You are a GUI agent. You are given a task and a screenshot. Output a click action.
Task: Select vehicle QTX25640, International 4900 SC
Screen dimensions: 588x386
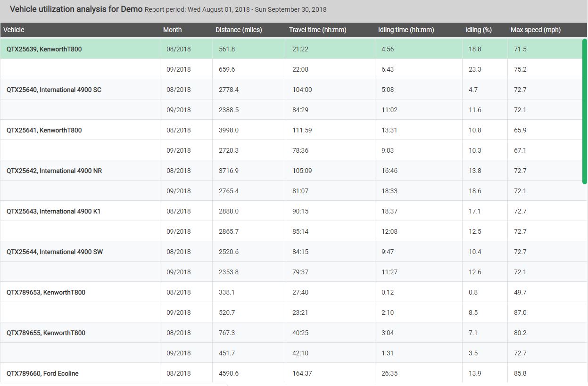pos(54,90)
